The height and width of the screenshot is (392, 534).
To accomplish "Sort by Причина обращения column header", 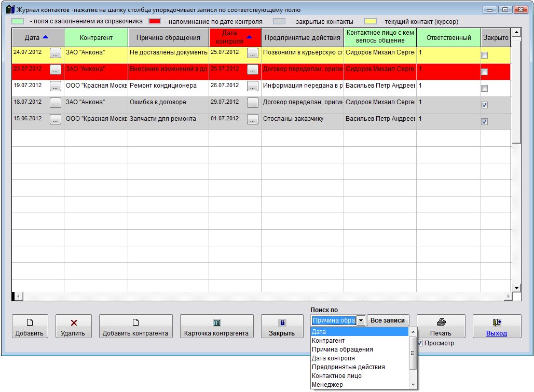I will click(168, 37).
